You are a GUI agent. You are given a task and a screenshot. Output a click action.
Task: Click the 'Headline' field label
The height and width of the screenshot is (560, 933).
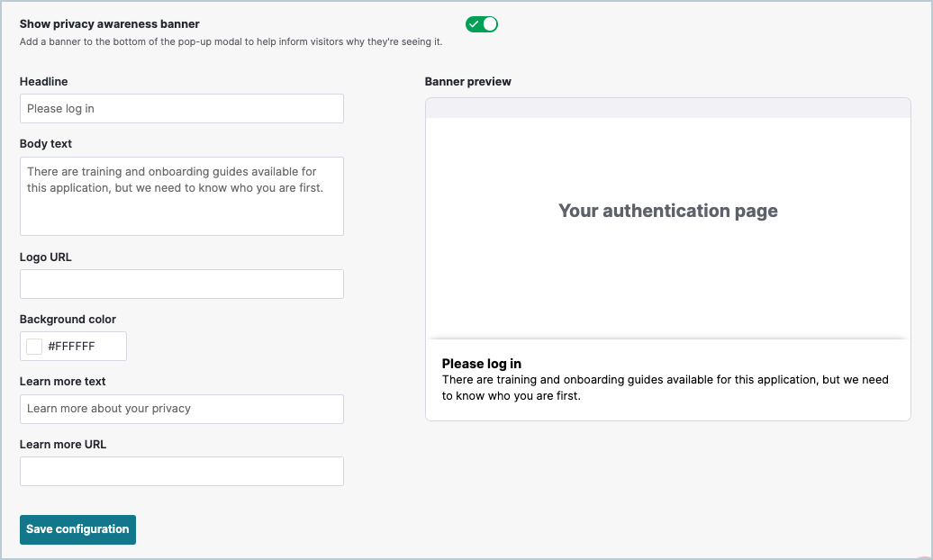coord(43,81)
